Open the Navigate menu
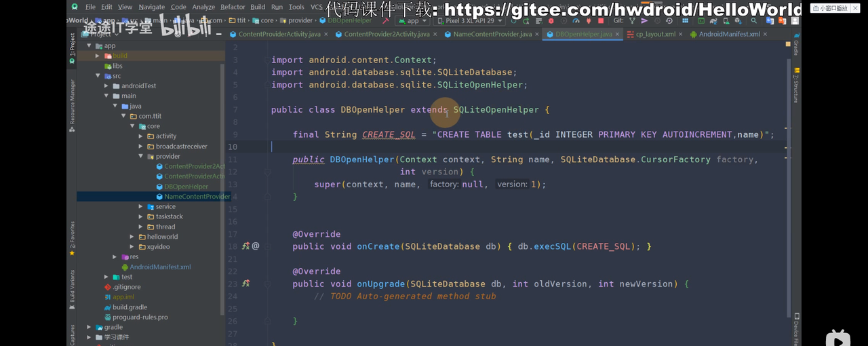This screenshot has width=868, height=346. (151, 7)
